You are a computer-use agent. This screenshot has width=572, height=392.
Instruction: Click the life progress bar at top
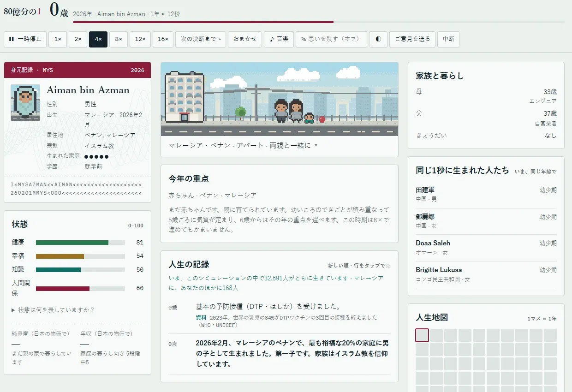pos(319,22)
